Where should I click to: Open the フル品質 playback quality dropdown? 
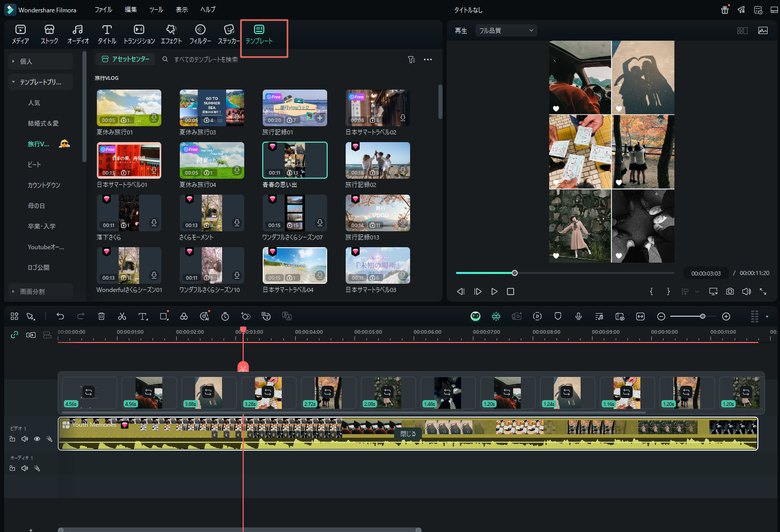(506, 30)
